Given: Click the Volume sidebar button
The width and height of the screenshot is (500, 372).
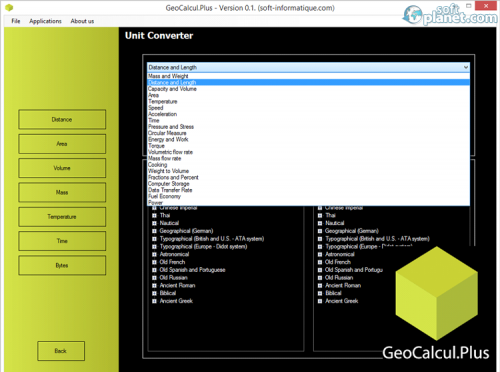Looking at the screenshot, I should [x=62, y=168].
